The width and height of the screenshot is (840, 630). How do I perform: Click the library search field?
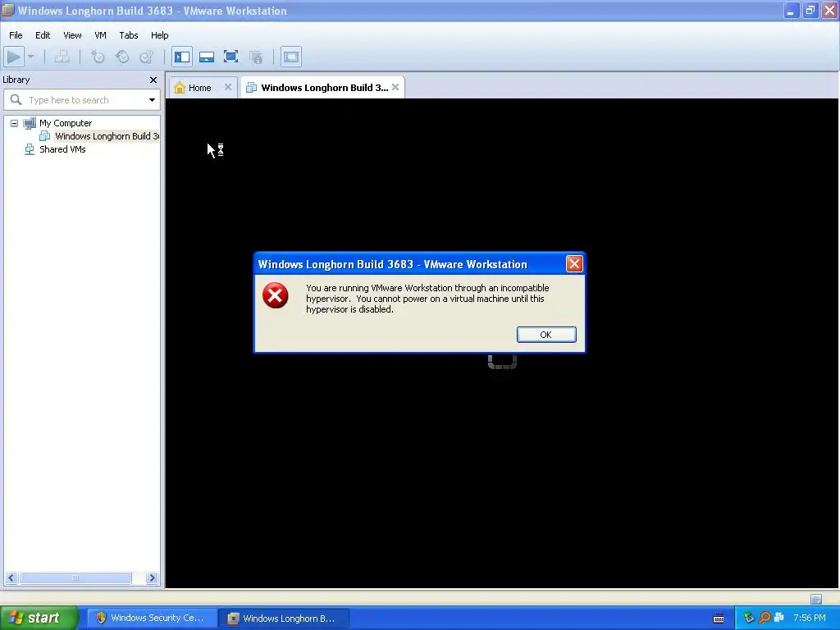click(x=82, y=100)
